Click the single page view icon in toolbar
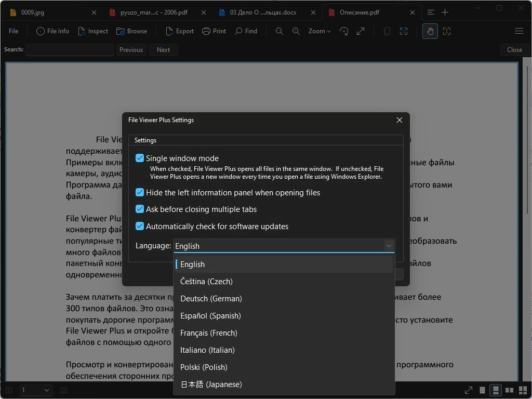 387,31
